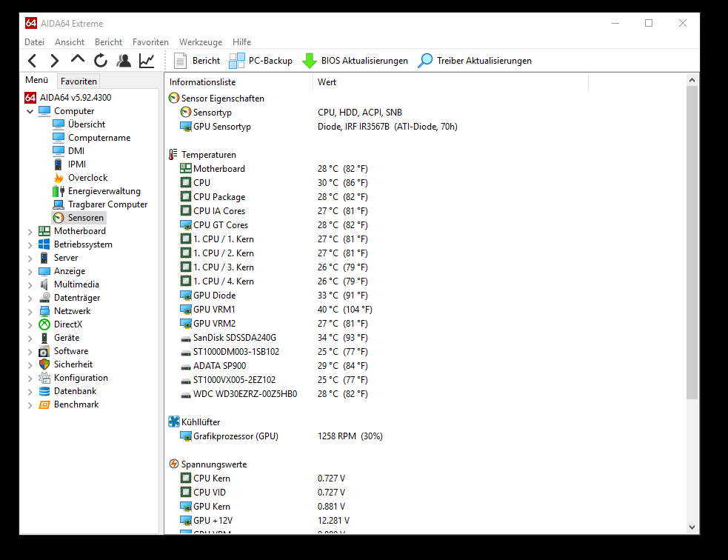Expand the Motherboard tree node

30,231
